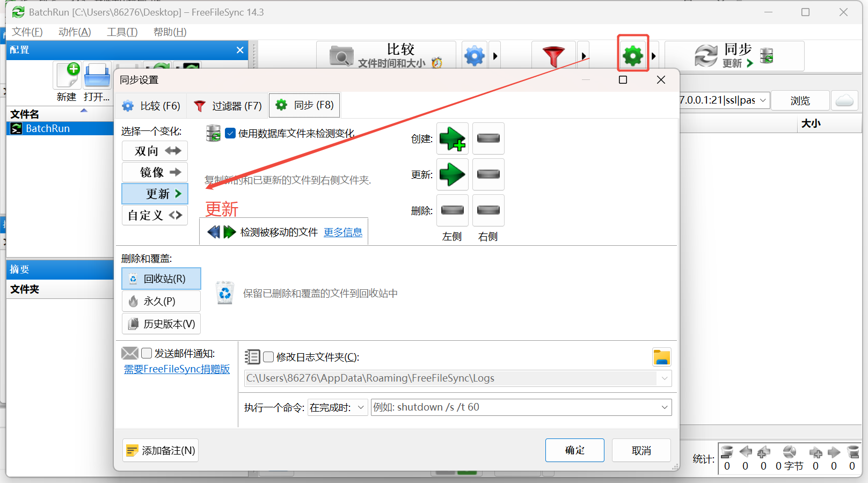This screenshot has height=483, width=868.
Task: Toggle the 删除 left-side action button
Action: (453, 210)
